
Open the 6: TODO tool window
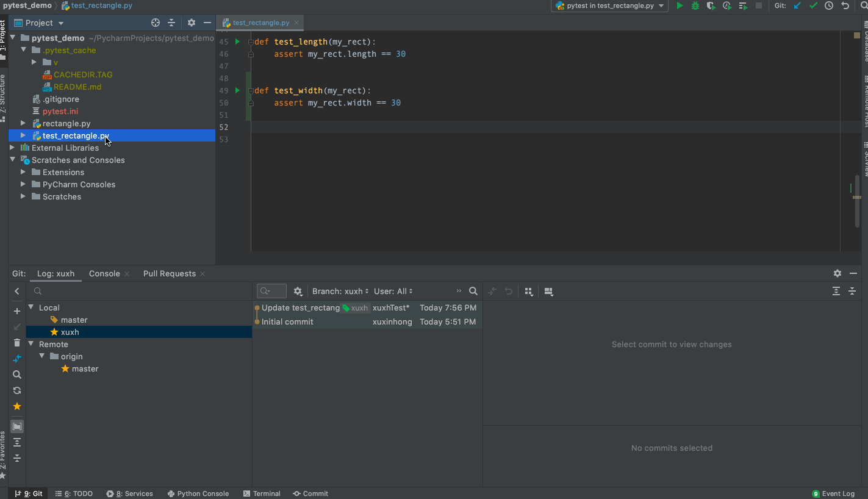[x=74, y=494]
